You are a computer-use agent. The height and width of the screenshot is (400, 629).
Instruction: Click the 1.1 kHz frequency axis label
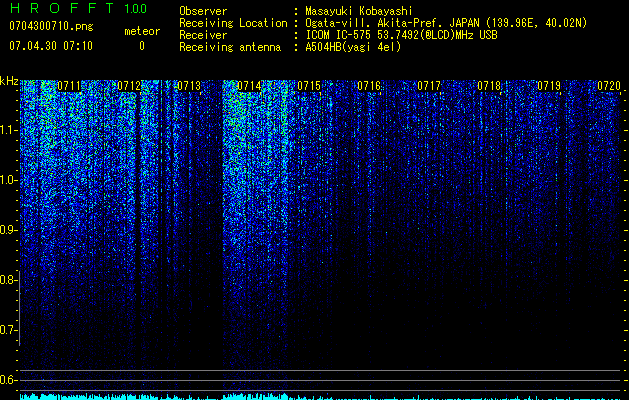tap(9, 130)
